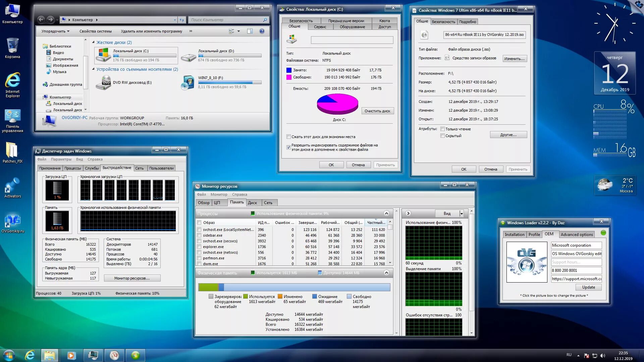Viewport: 644px width, 362px height.
Task: Show more toolbar commands chevron in Explorer
Action: pyautogui.click(x=191, y=31)
